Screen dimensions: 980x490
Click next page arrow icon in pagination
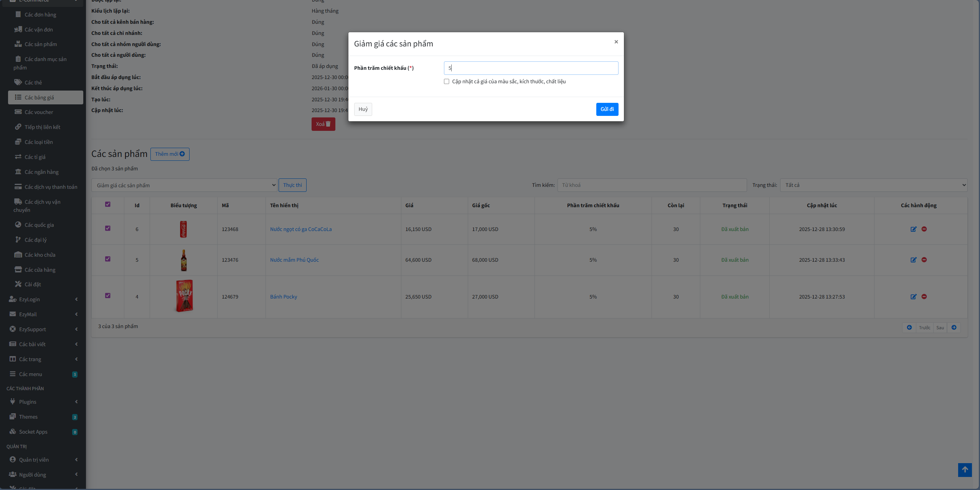(x=954, y=327)
